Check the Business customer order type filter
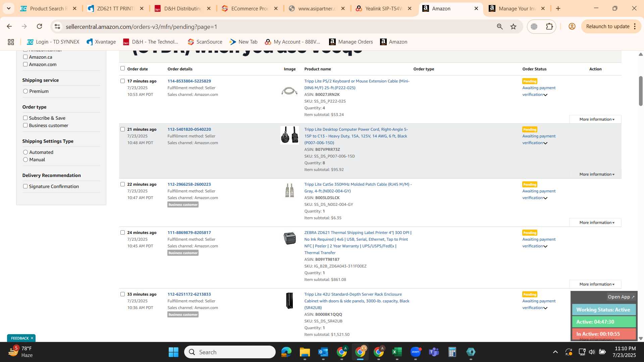Image resolution: width=644 pixels, height=362 pixels. 25,125
